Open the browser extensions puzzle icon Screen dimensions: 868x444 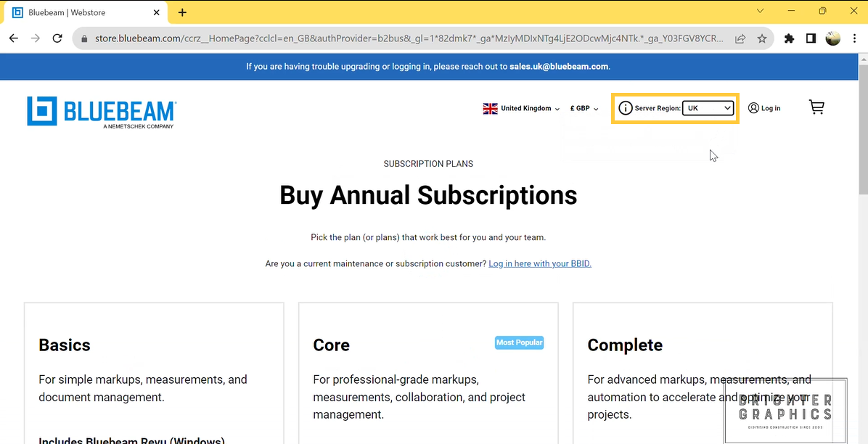[x=789, y=38]
